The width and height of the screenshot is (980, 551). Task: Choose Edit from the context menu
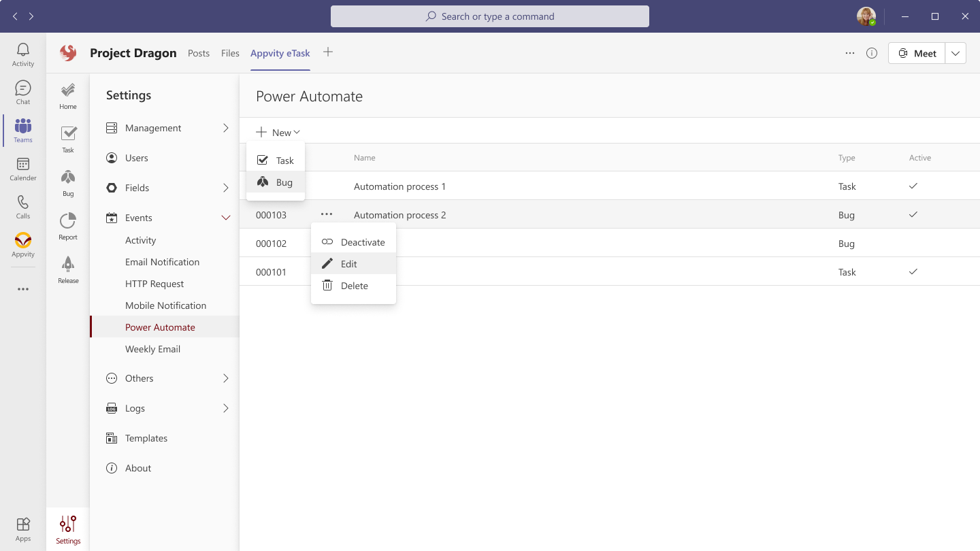pyautogui.click(x=349, y=264)
